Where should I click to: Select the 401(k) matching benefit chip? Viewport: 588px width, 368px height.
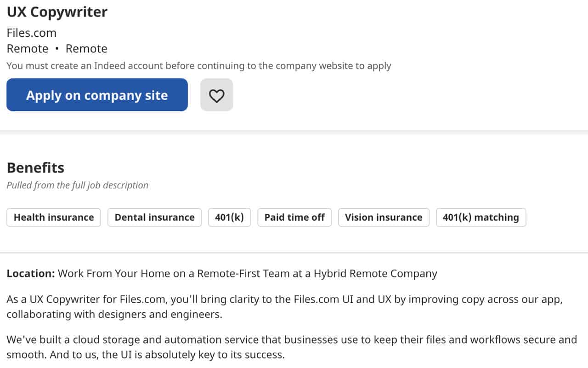click(481, 217)
